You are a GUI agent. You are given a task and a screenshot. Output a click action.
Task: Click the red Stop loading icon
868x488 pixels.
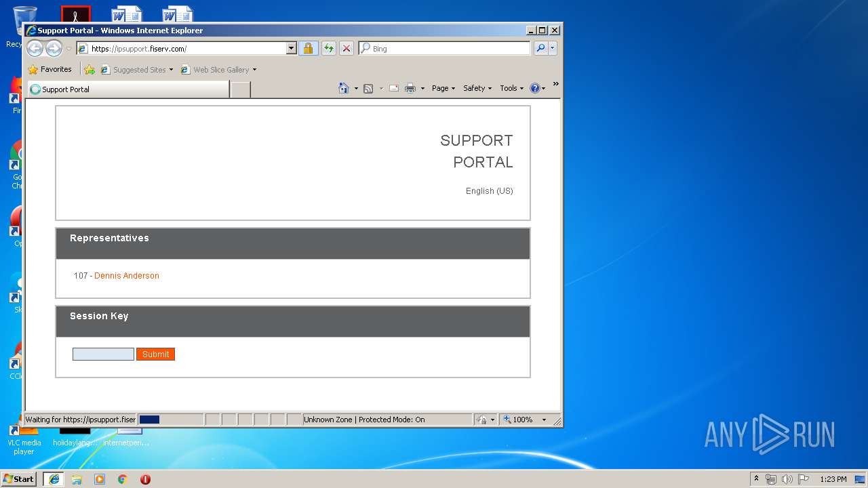click(347, 49)
